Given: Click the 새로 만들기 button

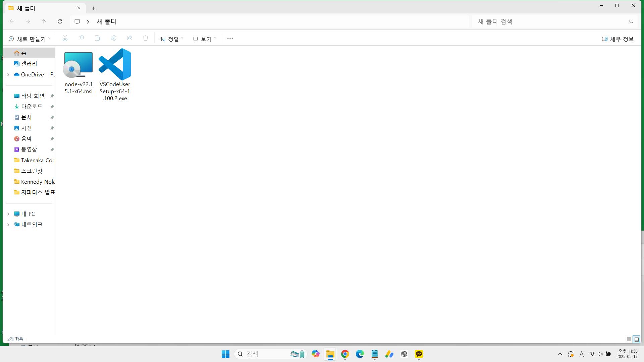Looking at the screenshot, I should [30, 39].
